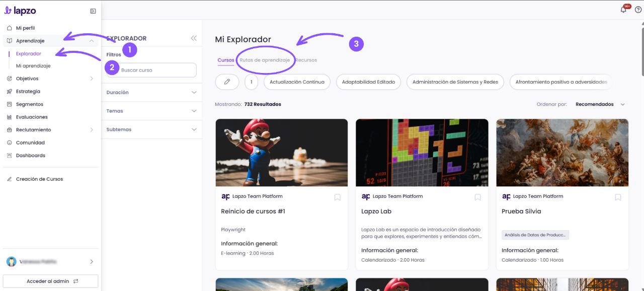The image size is (644, 291).
Task: Click the swap icon in Acceder al admin
Action: pyautogui.click(x=75, y=281)
